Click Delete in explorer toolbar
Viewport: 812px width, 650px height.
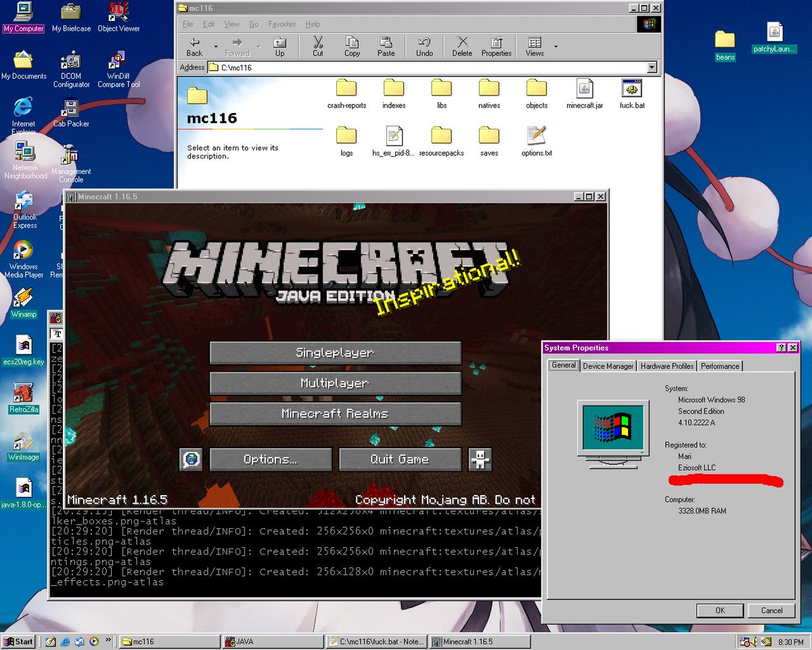(462, 46)
